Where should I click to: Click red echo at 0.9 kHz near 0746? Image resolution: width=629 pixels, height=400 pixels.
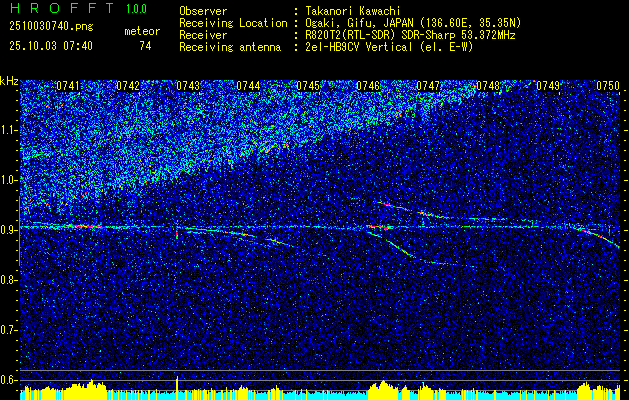click(379, 227)
